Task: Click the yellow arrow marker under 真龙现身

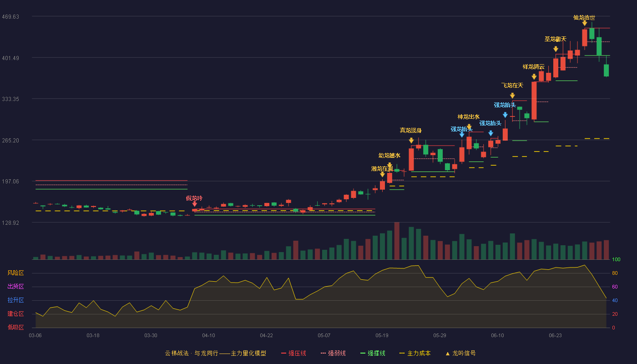Action: 411,141
